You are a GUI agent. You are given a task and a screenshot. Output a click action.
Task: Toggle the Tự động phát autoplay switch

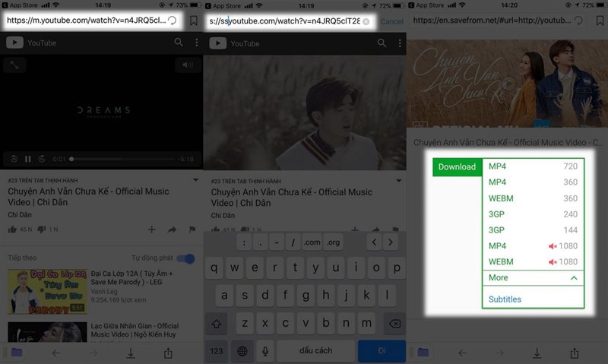point(185,258)
